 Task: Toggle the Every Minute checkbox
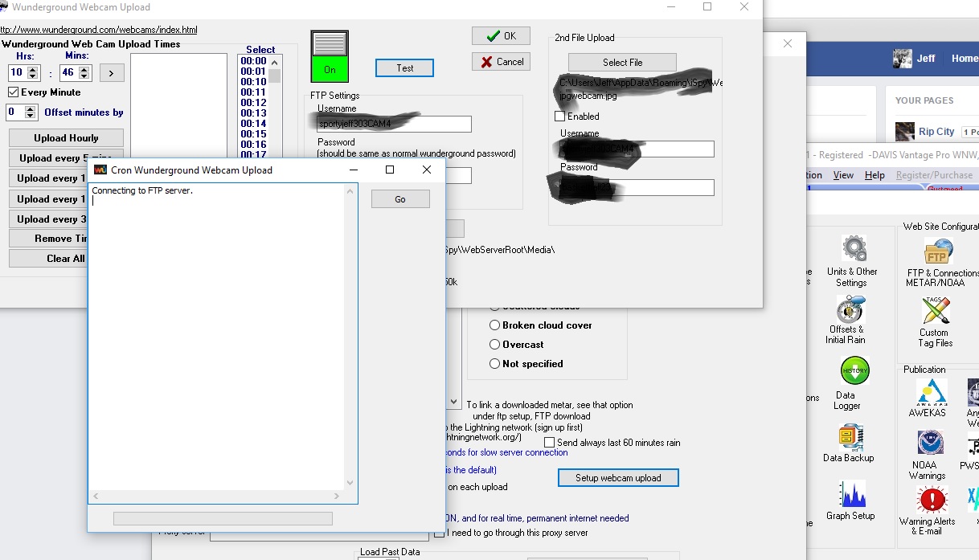click(14, 92)
